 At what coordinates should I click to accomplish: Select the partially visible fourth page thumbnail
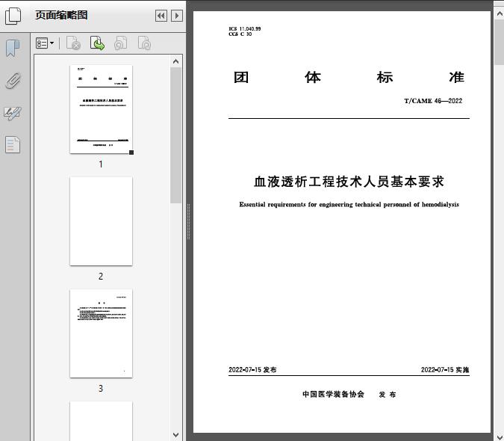[x=101, y=421]
